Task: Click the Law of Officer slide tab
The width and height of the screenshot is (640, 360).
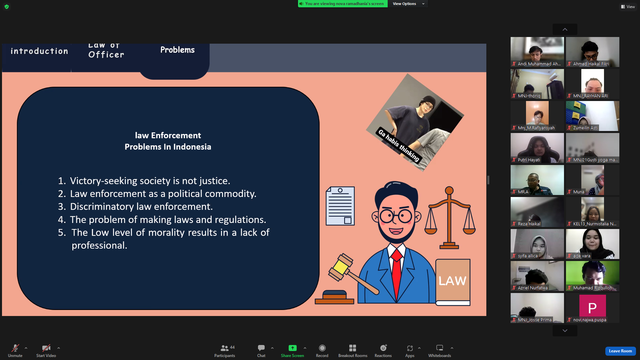Action: (x=106, y=51)
